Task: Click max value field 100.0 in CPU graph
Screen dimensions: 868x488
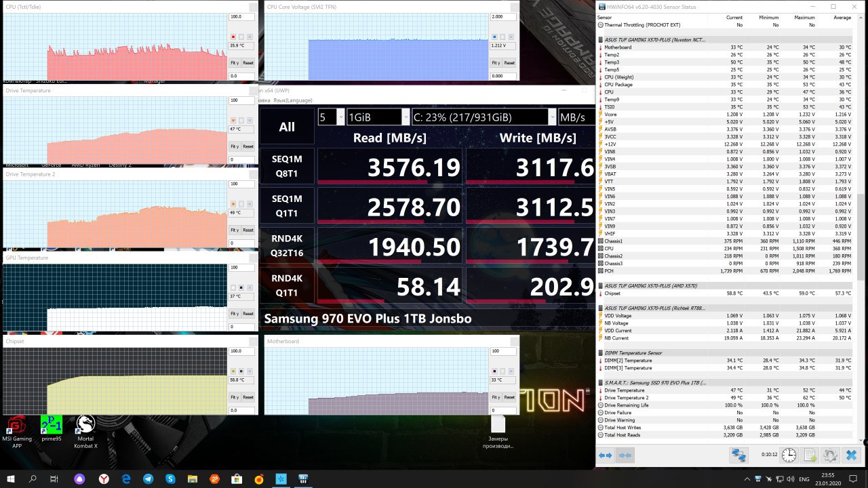Action: (x=242, y=16)
